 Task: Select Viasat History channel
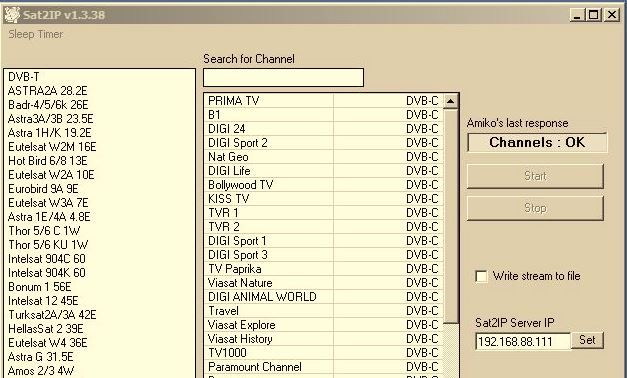pyautogui.click(x=324, y=338)
